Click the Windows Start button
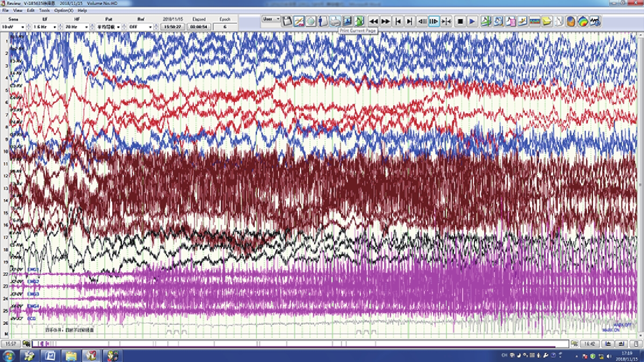Screen dimensions: 644x362 (8, 356)
